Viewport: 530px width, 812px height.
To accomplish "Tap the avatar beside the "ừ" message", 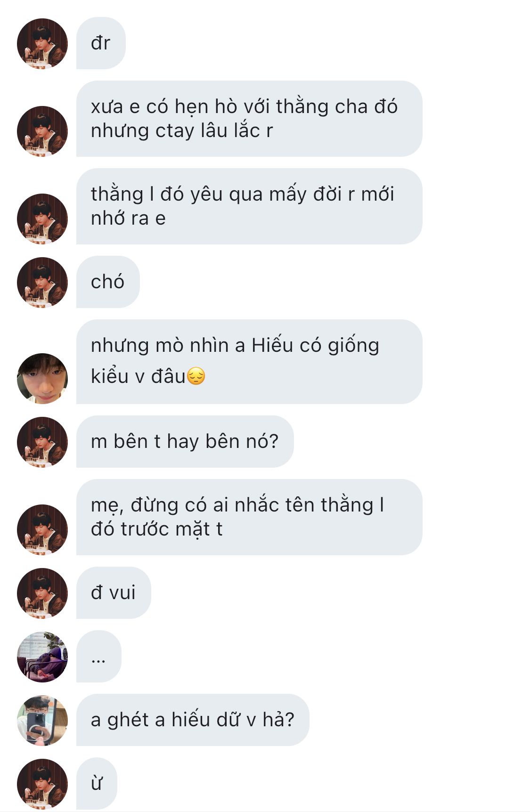I will point(42,784).
